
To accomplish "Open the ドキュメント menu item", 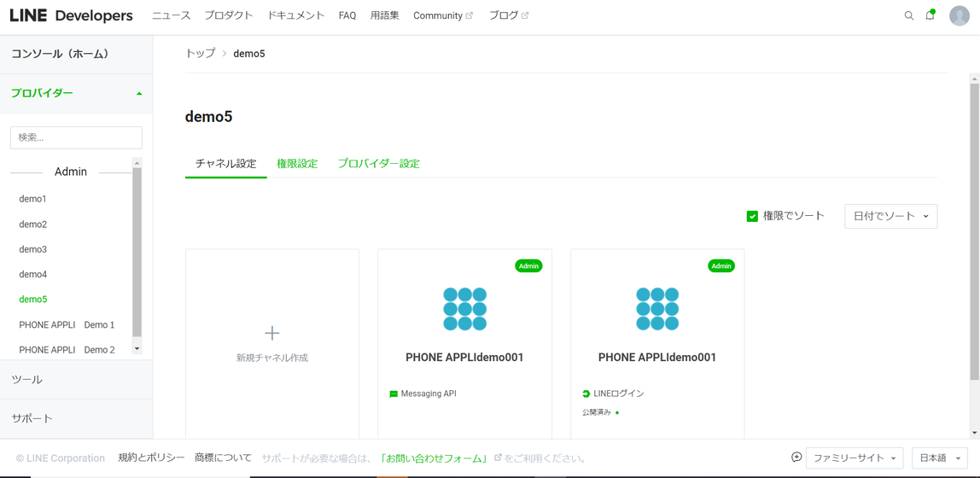I will coord(296,15).
